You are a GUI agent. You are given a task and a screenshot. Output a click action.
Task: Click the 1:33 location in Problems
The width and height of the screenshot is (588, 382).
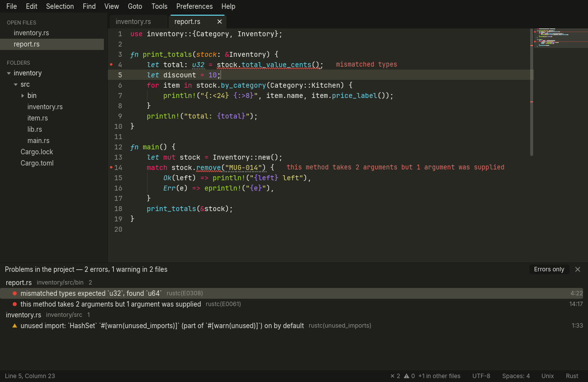point(577,326)
